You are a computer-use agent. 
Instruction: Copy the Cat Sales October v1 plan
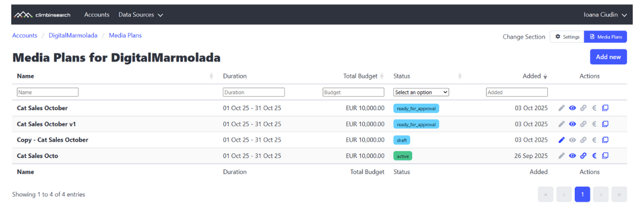(605, 124)
